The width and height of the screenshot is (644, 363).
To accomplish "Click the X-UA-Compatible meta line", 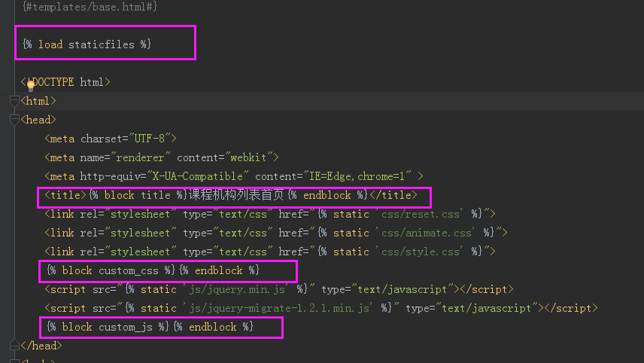I will (x=234, y=176).
